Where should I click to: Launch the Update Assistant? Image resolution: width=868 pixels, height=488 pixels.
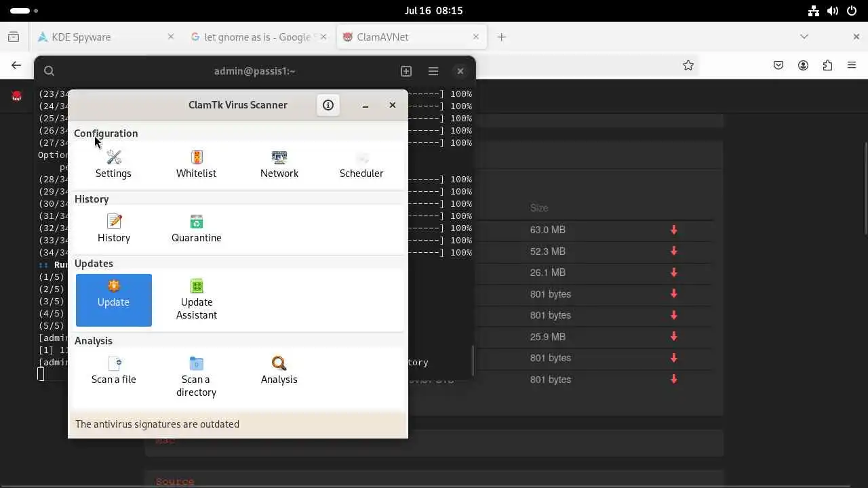[x=197, y=300]
